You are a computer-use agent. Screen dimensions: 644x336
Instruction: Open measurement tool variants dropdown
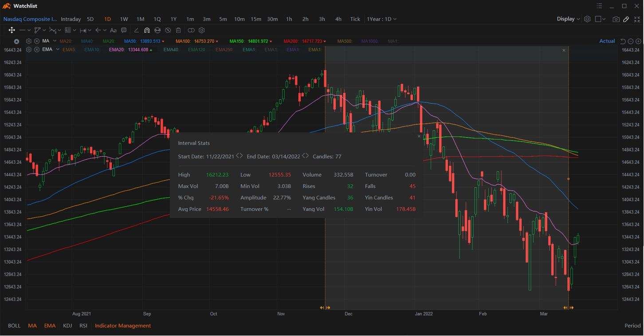90,31
